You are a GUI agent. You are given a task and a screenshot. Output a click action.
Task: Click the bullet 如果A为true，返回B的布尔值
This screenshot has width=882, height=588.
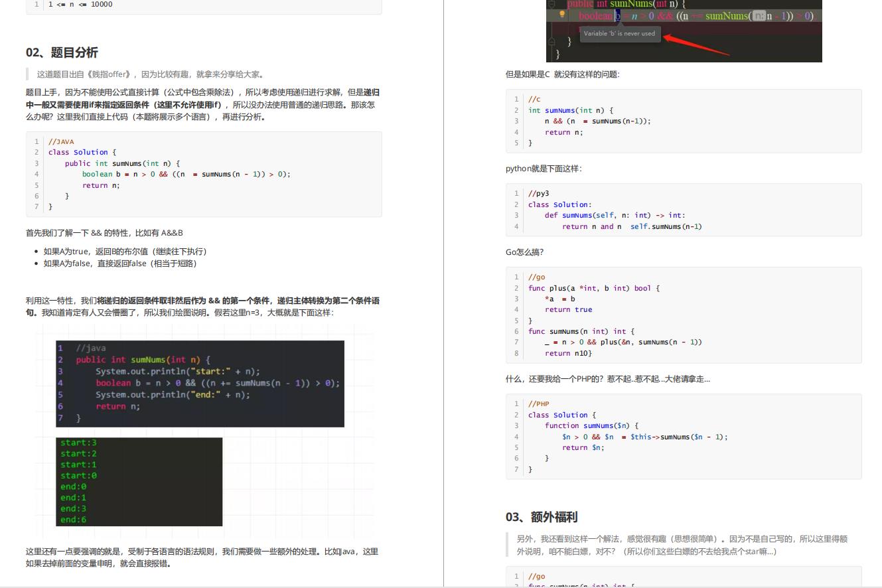click(125, 252)
